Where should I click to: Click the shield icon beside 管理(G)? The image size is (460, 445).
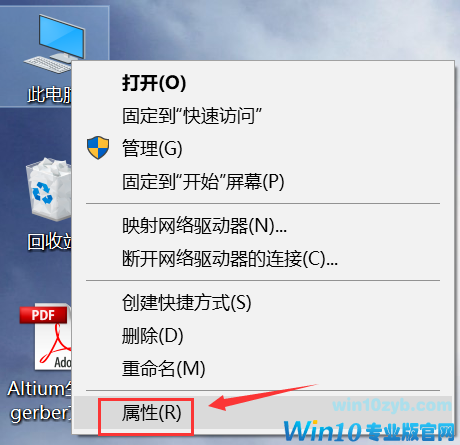coord(98,147)
